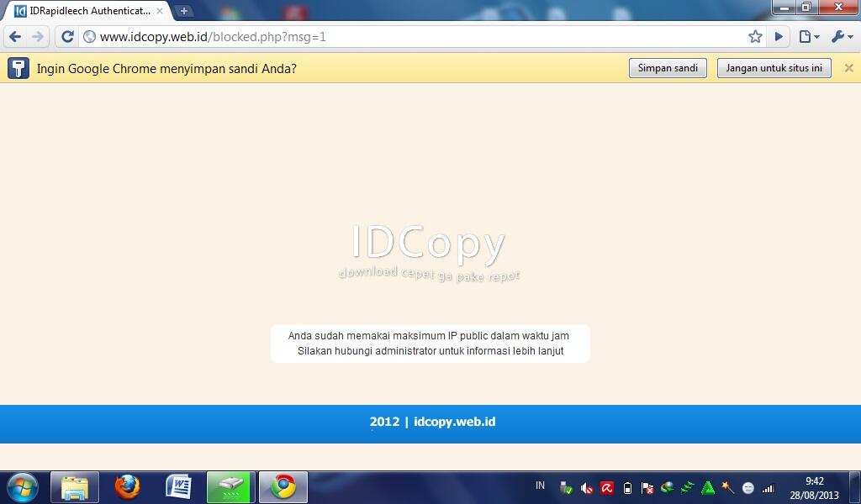The height and width of the screenshot is (504, 861).
Task: Dismiss the save password infobar
Action: click(849, 68)
